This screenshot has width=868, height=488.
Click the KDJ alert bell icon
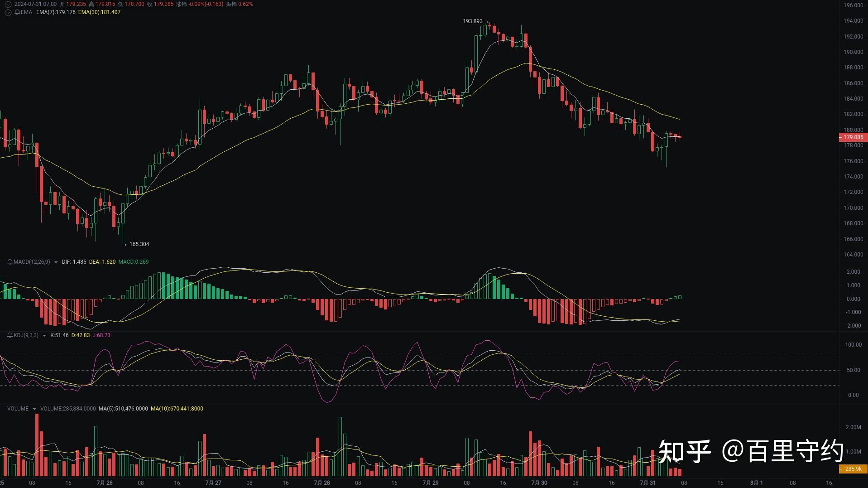coord(10,335)
